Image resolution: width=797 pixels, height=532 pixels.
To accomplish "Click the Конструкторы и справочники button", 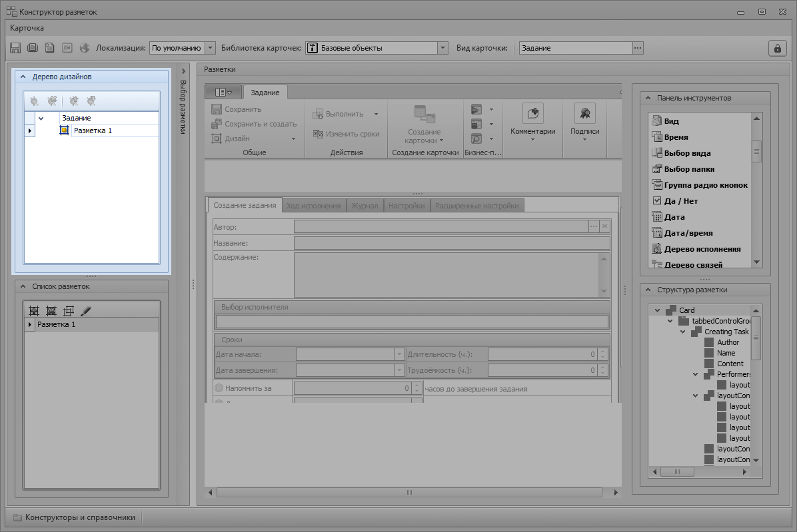I will 74,517.
